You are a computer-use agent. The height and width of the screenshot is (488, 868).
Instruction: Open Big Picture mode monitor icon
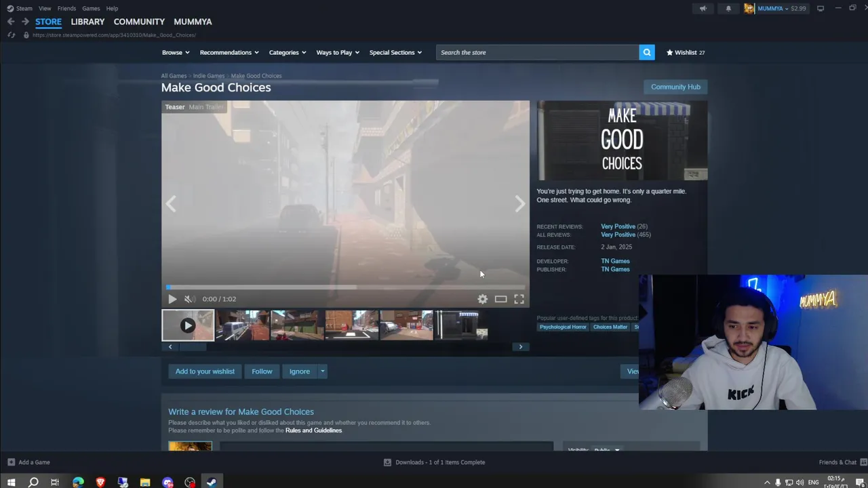click(x=821, y=8)
